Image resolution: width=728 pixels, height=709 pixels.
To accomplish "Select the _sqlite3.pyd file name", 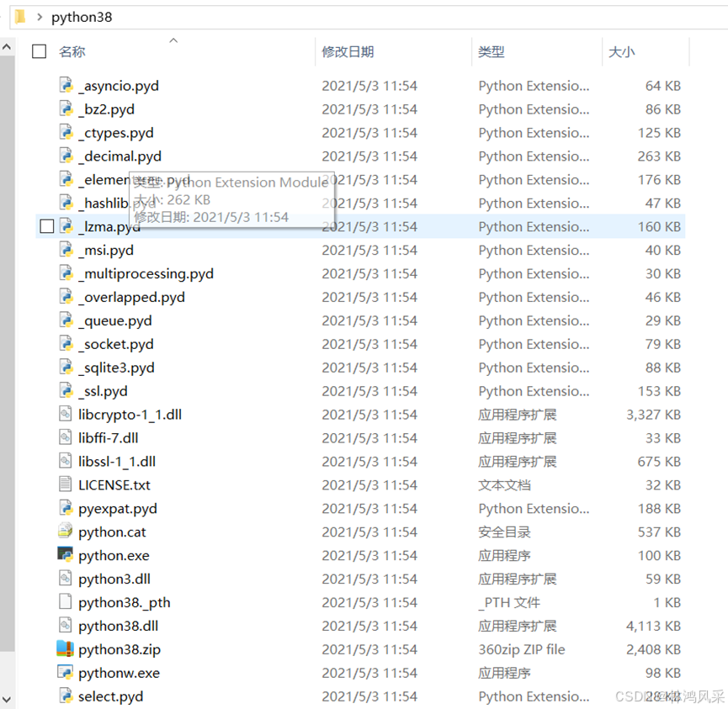I will pyautogui.click(x=116, y=368).
